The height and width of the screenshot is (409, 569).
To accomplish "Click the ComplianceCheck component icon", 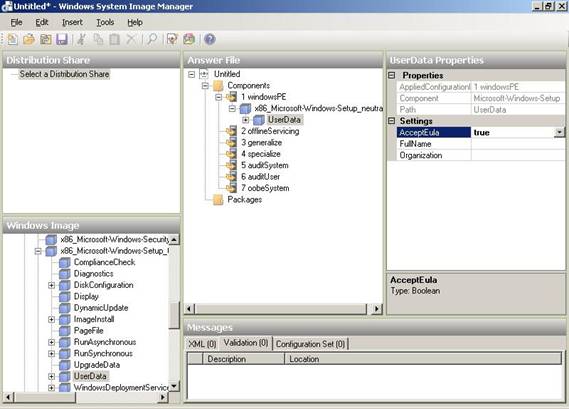I will pos(65,262).
